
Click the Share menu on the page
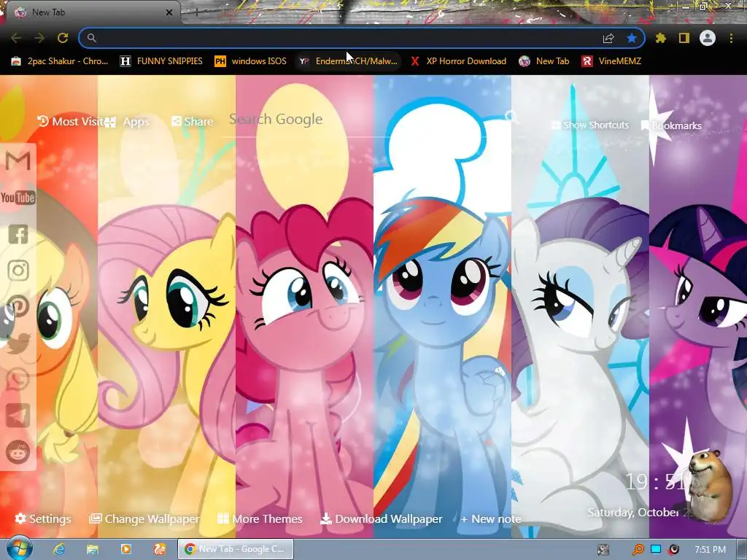pos(193,122)
